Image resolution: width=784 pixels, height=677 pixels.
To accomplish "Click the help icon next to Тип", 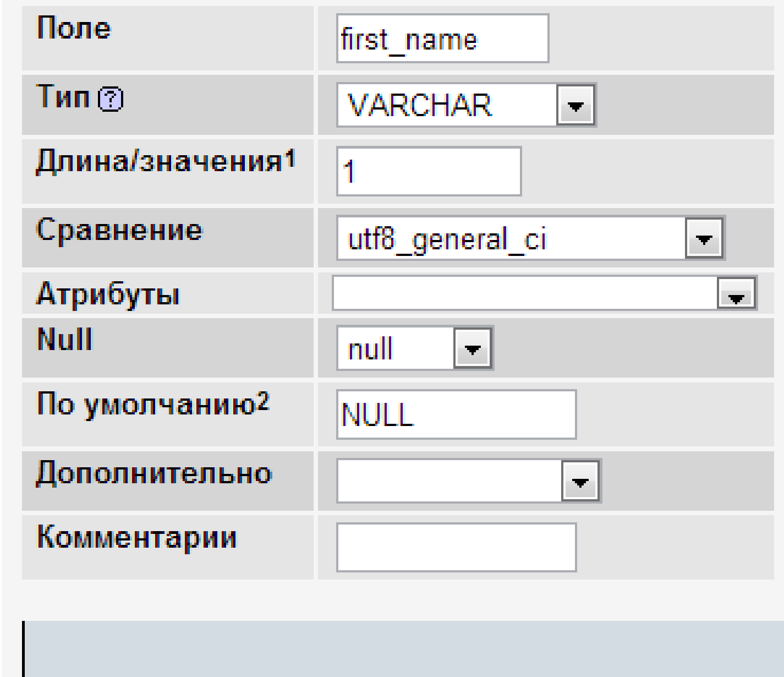I will pos(111,100).
